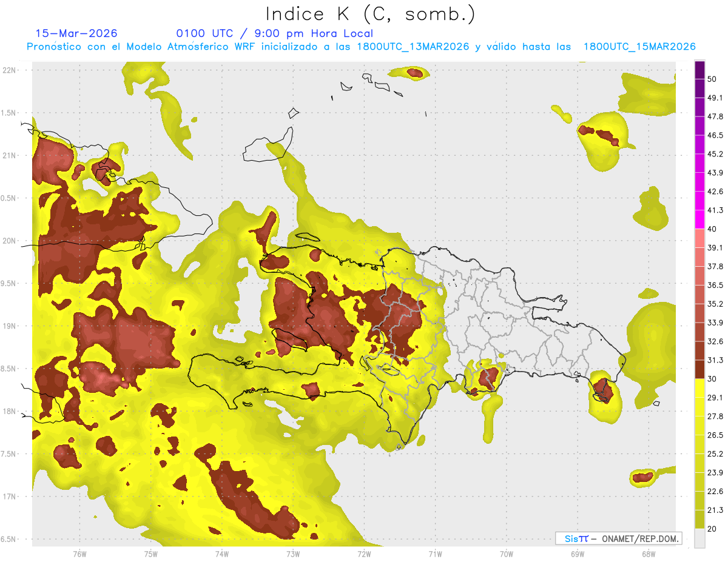Select the dark brown colorbar segment between 30 and 31.3
728x562 pixels.
(x=699, y=369)
